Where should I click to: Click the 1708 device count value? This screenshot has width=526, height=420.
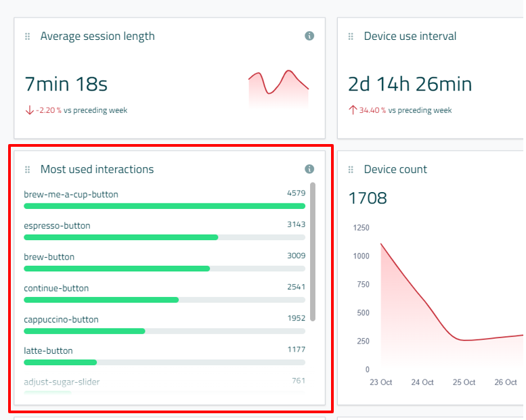coord(368,198)
